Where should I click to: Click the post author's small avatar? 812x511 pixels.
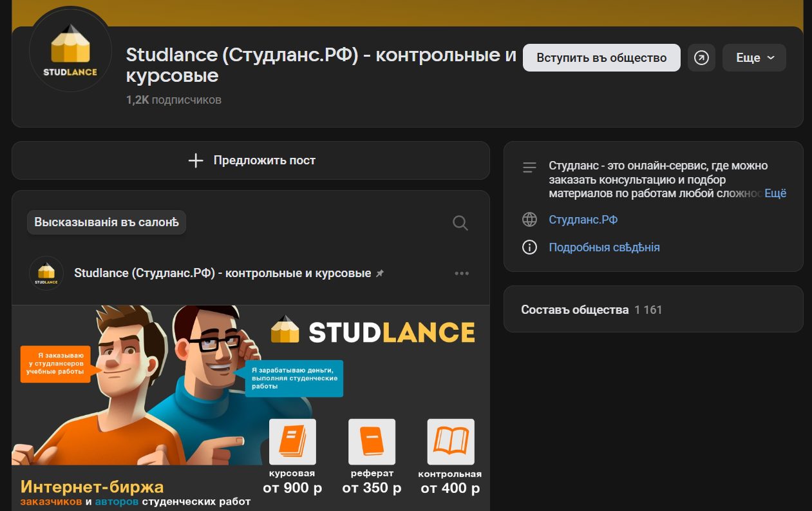[46, 273]
